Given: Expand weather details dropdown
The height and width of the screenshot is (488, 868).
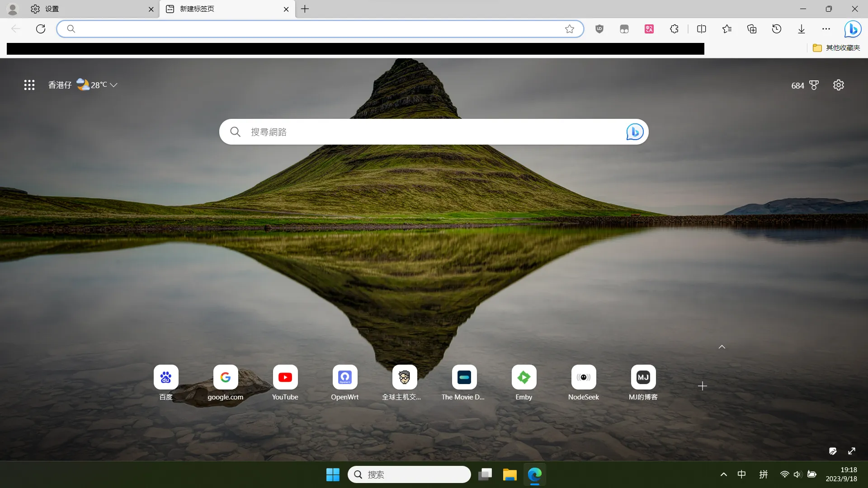Looking at the screenshot, I should click(x=114, y=84).
